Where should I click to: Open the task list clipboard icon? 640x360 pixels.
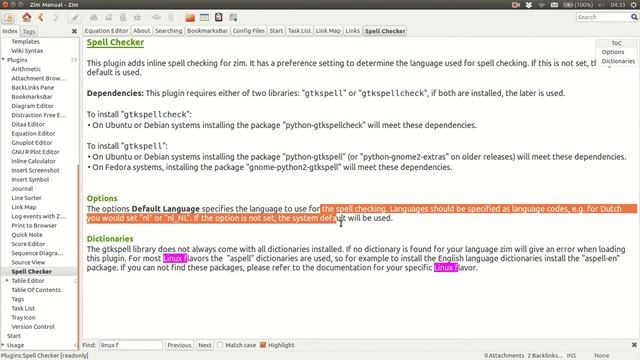(x=219, y=17)
